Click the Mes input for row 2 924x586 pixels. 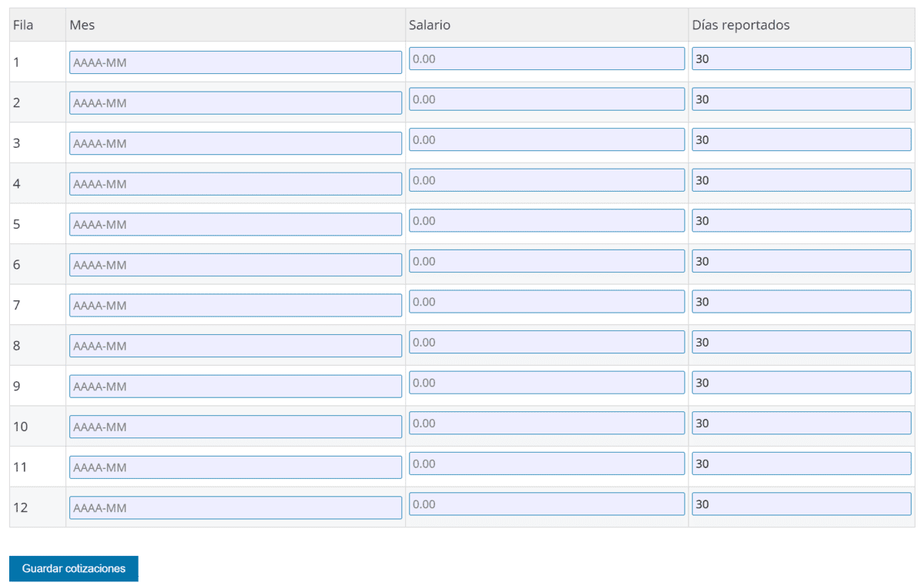click(235, 103)
